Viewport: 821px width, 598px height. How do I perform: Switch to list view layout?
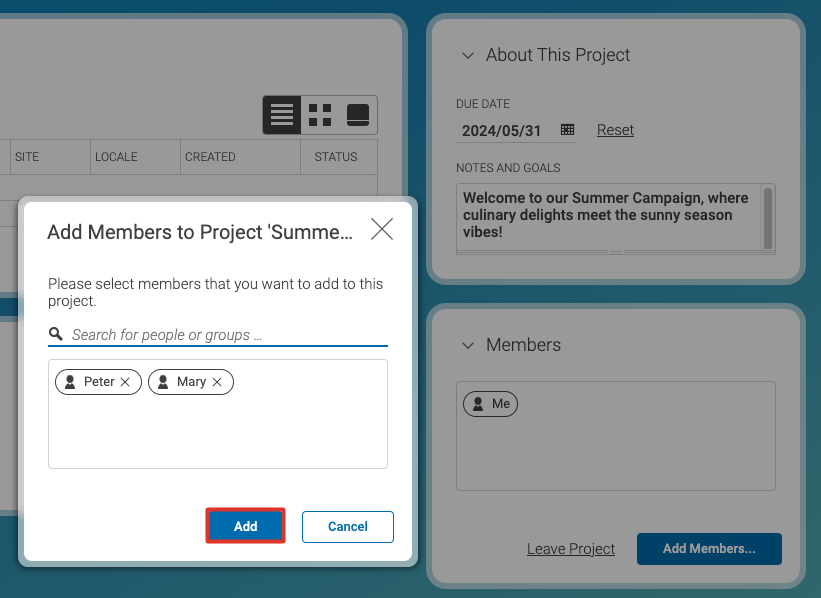282,115
